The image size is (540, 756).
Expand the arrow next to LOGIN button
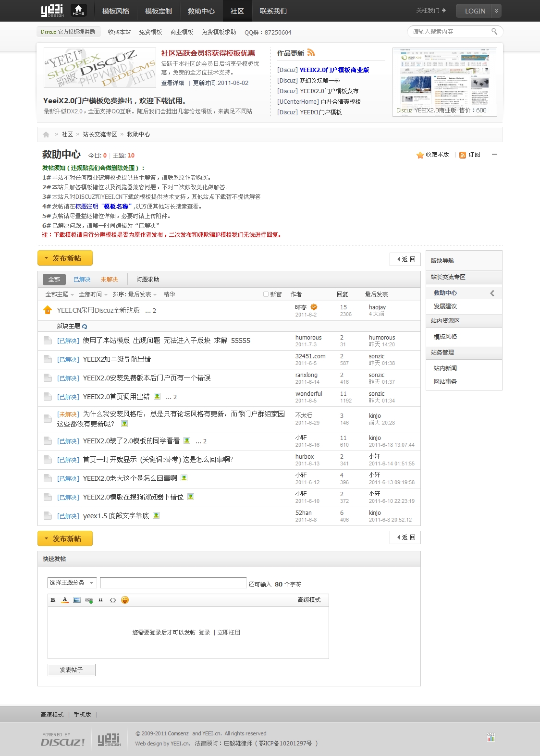[497, 11]
